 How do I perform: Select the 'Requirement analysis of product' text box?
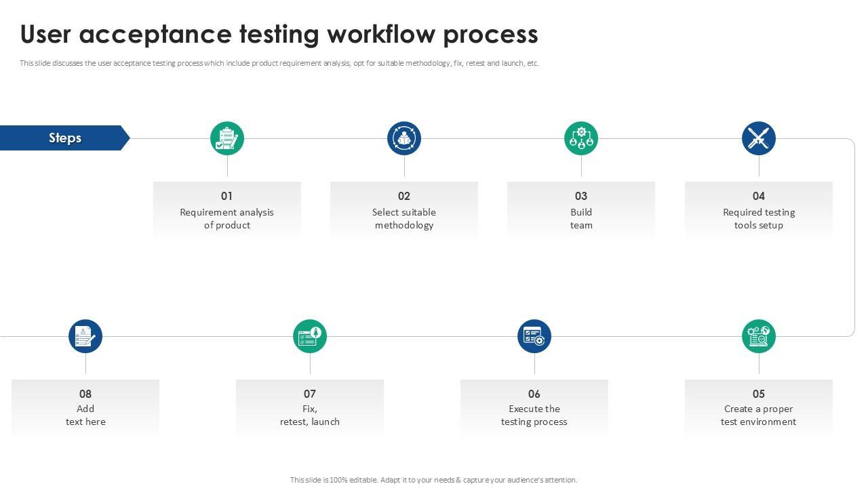tap(227, 210)
